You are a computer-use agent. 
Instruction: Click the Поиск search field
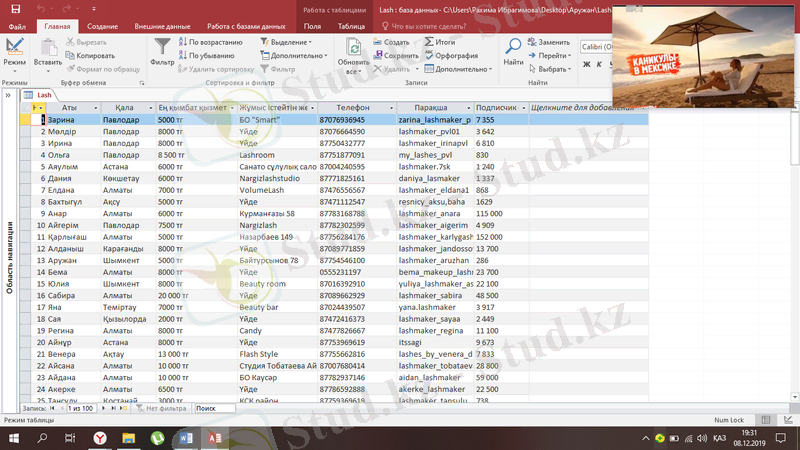pyautogui.click(x=220, y=409)
